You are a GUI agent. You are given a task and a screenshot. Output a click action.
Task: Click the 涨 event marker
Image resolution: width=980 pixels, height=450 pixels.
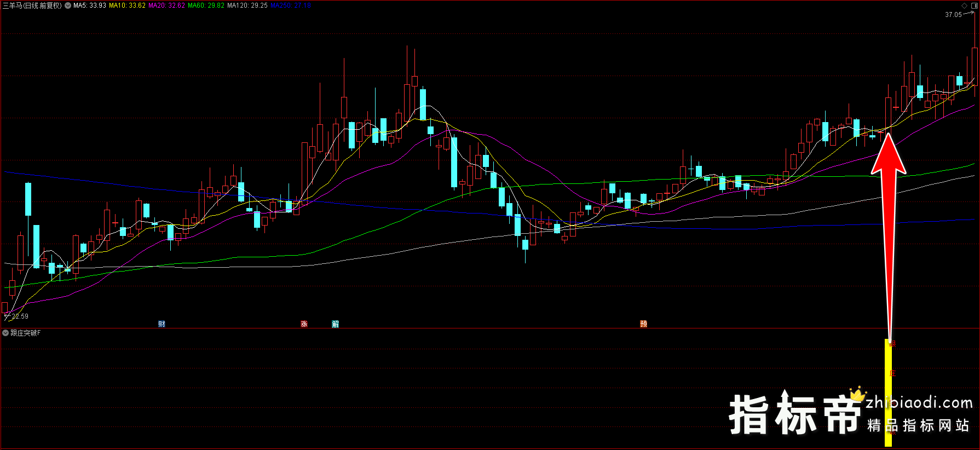[304, 324]
